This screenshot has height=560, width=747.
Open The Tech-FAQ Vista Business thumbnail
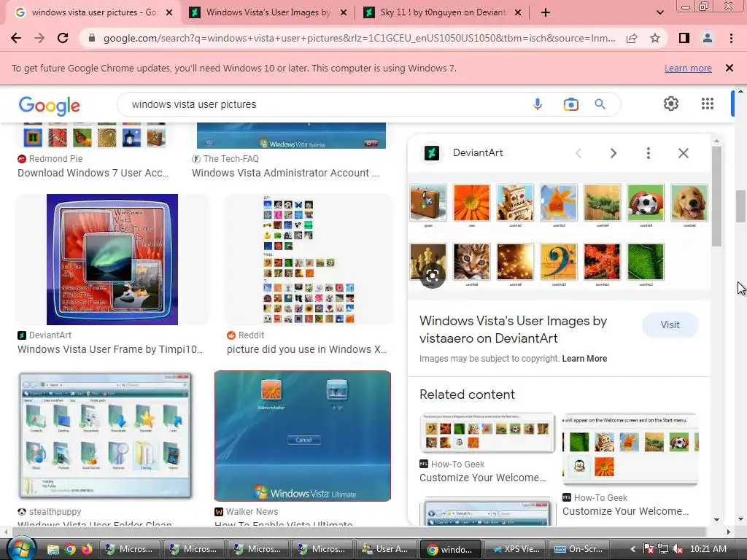tap(291, 135)
